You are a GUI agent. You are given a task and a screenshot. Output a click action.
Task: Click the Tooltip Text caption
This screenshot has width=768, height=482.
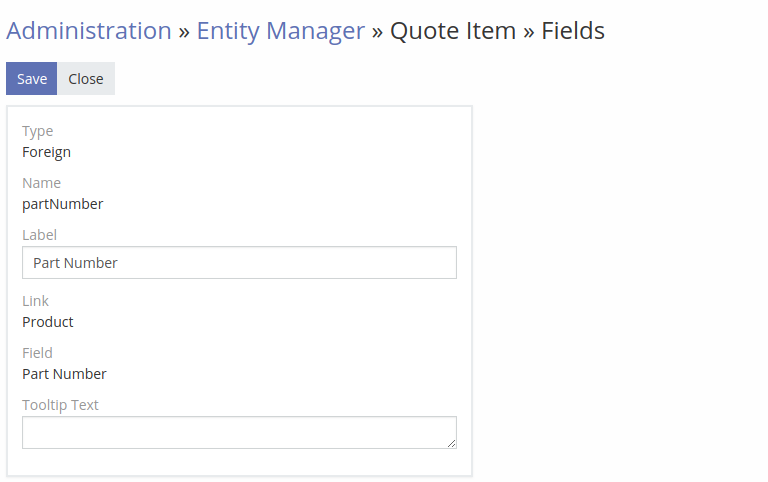[x=61, y=405]
